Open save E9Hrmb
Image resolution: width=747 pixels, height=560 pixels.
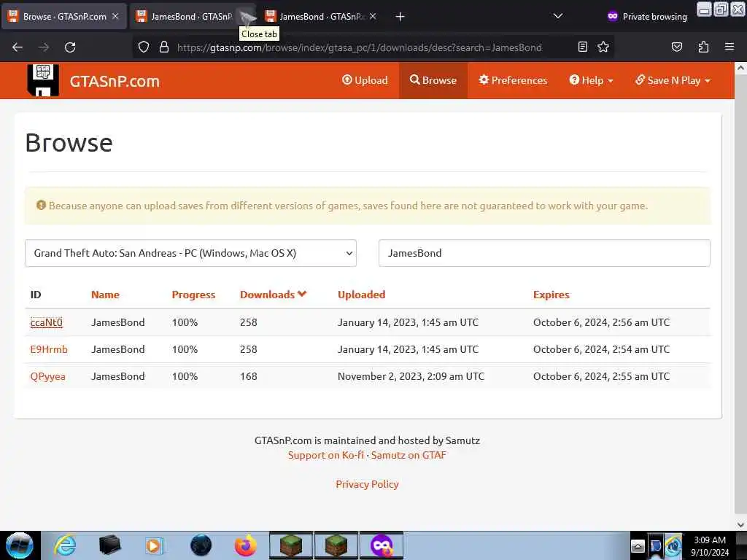click(49, 349)
